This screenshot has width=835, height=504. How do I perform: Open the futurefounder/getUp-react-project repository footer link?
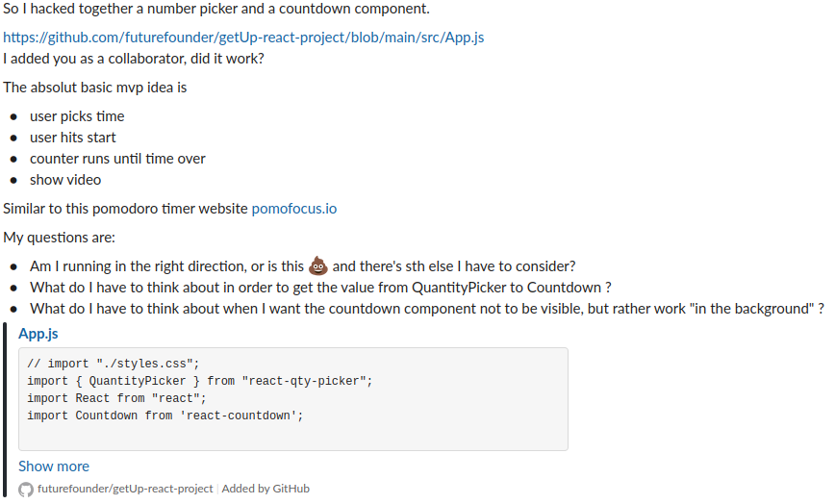[x=125, y=489]
